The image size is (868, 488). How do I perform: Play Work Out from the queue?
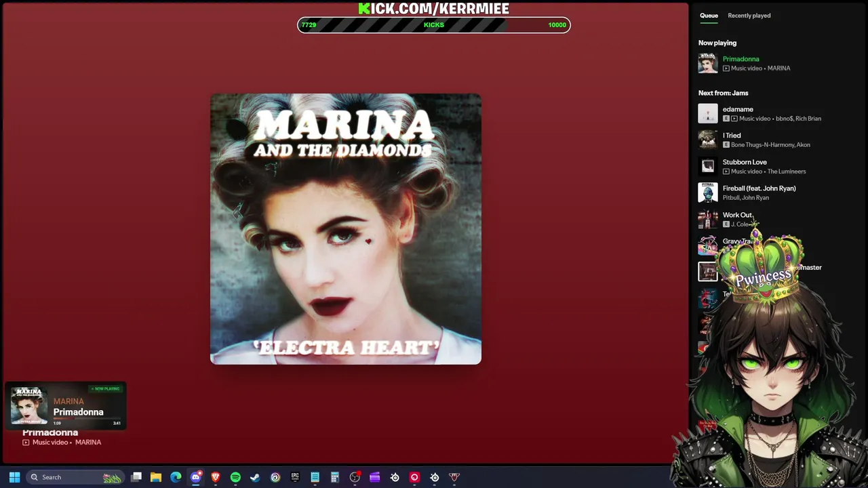[737, 215]
